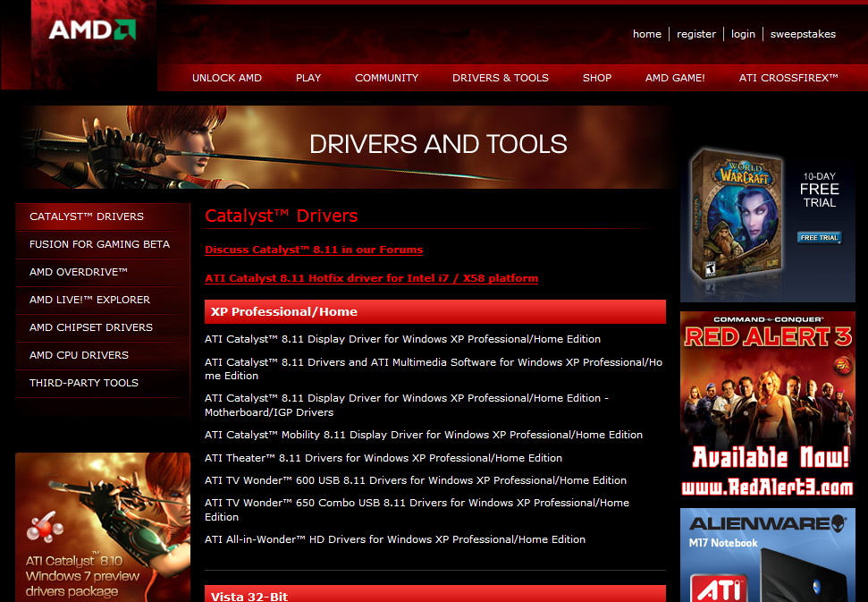Open Catalyst Mobility 8.11 Display Driver link

(424, 435)
